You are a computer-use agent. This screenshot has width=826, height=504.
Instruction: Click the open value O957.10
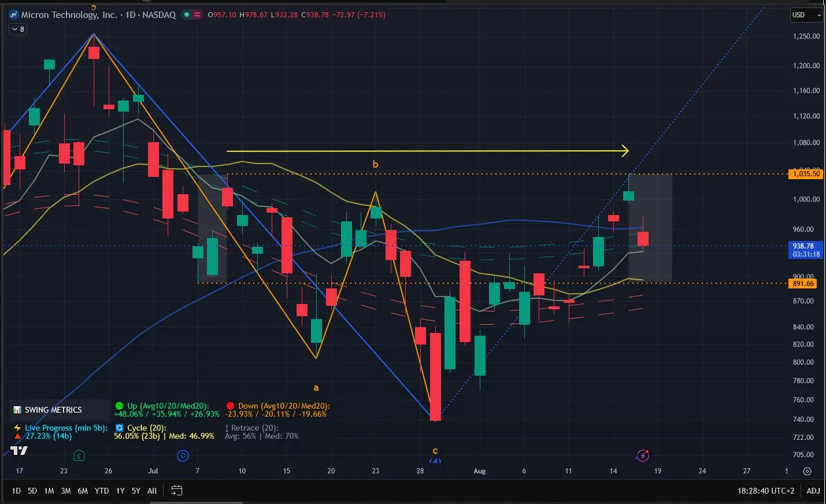[x=222, y=14]
